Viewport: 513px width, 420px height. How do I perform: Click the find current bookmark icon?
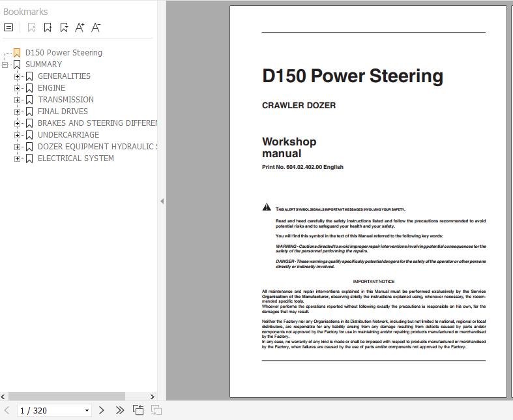[x=64, y=27]
